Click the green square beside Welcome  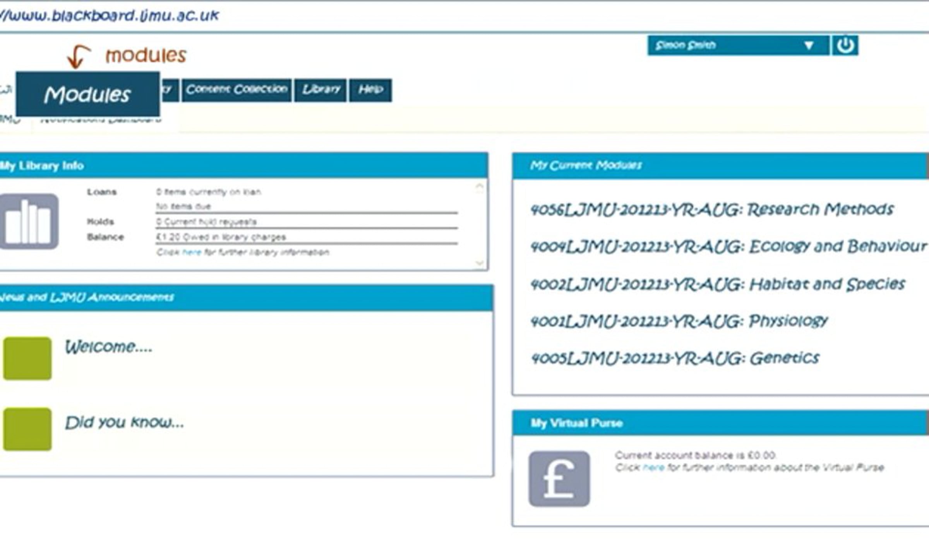(x=27, y=358)
